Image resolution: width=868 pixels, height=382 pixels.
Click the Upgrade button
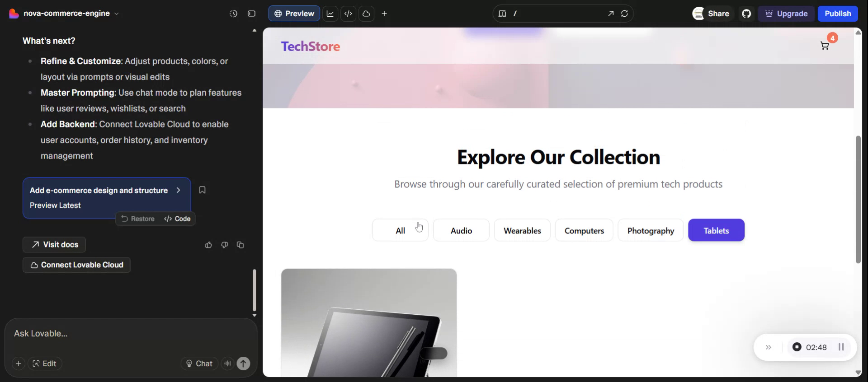[786, 14]
